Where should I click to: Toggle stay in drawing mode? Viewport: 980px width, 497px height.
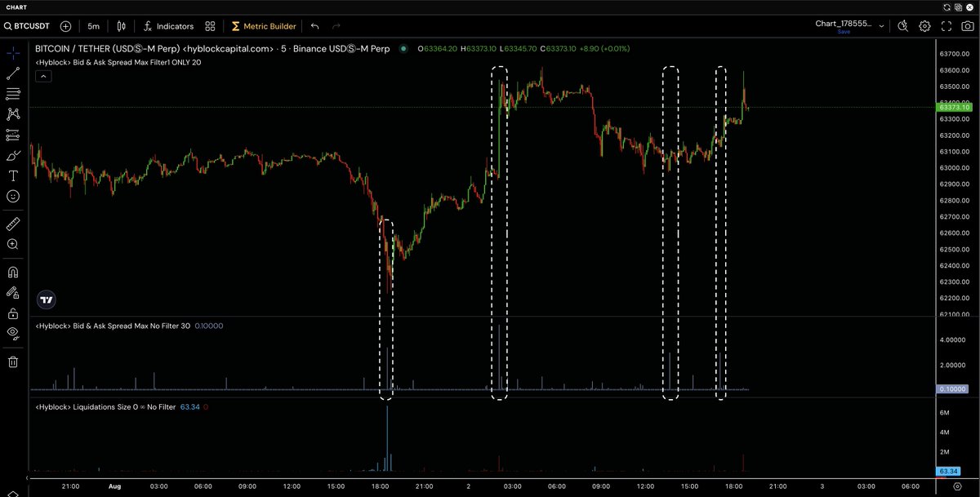coord(13,292)
